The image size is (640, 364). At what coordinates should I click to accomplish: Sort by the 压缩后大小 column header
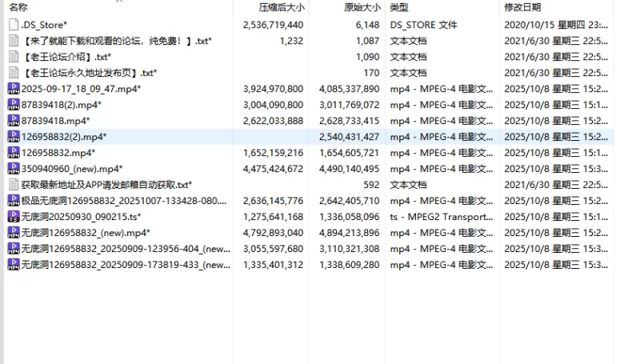pos(281,7)
